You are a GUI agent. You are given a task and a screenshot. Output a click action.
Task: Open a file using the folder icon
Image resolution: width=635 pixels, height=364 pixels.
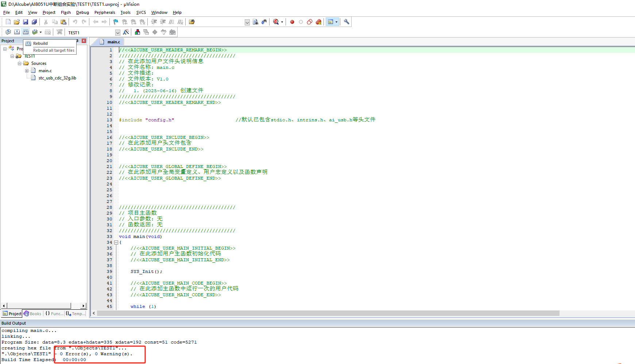(x=17, y=22)
